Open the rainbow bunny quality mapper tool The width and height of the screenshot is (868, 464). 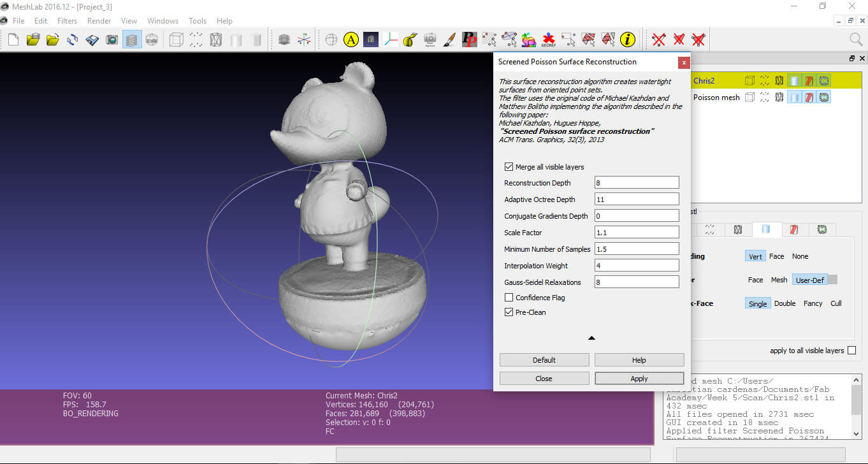[x=529, y=40]
